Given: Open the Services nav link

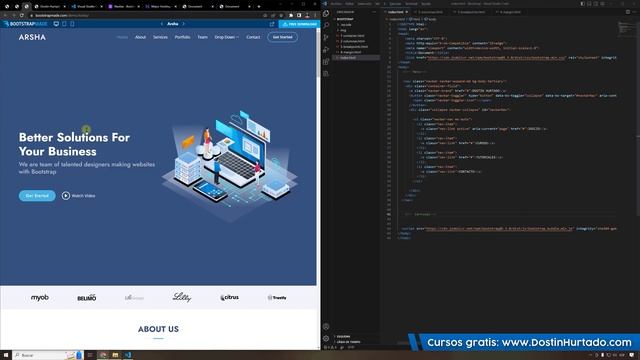Looking at the screenshot, I should [x=160, y=37].
